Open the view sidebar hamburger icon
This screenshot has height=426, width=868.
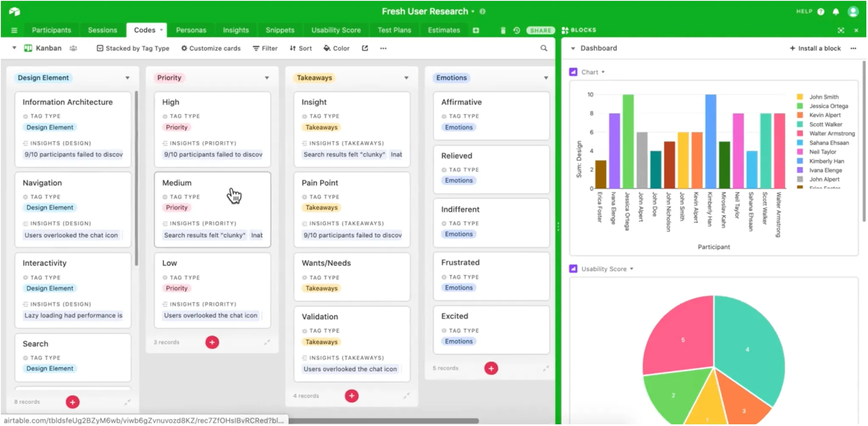click(x=14, y=30)
